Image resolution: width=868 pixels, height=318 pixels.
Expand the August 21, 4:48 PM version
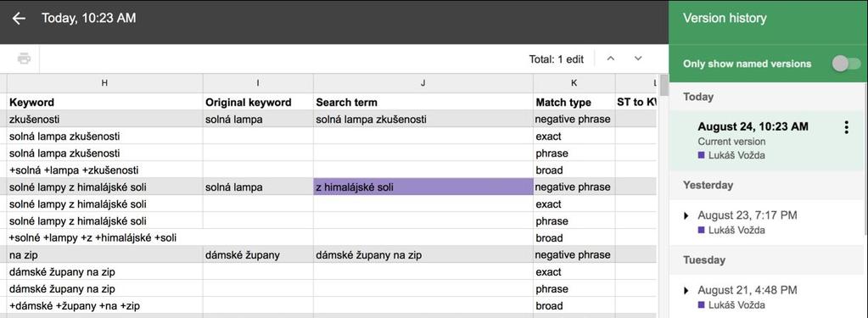[687, 290]
